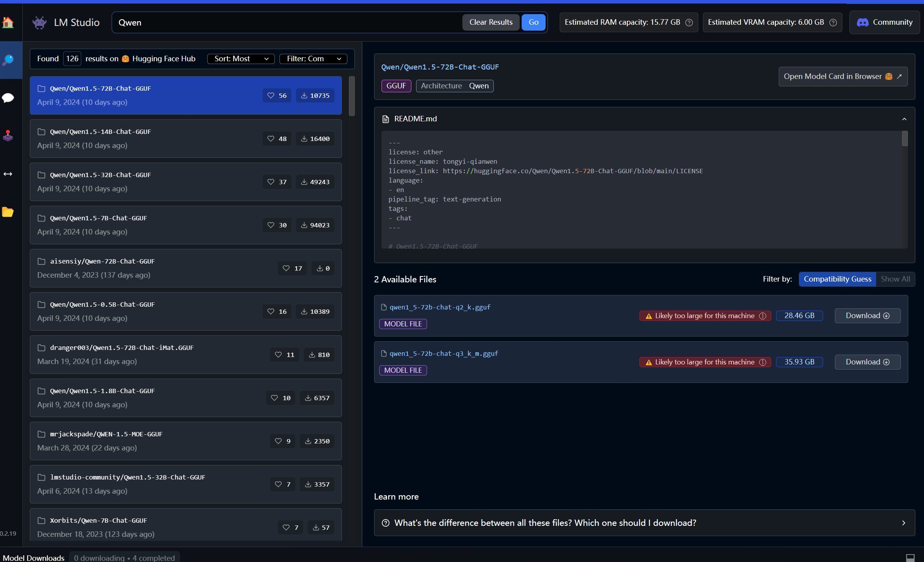Viewport: 924px width, 562px height.
Task: Open the Playground joystick sidebar icon
Action: tap(8, 136)
